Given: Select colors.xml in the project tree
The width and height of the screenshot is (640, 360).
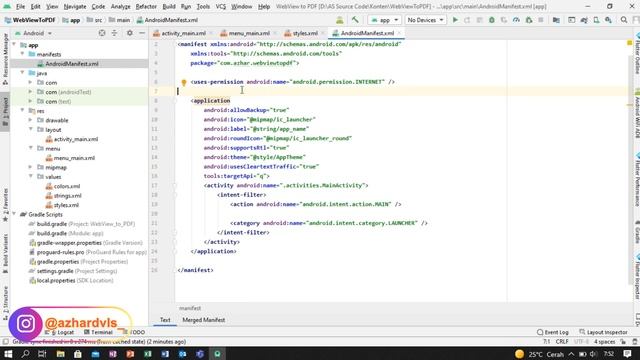Looking at the screenshot, I should pos(67,186).
